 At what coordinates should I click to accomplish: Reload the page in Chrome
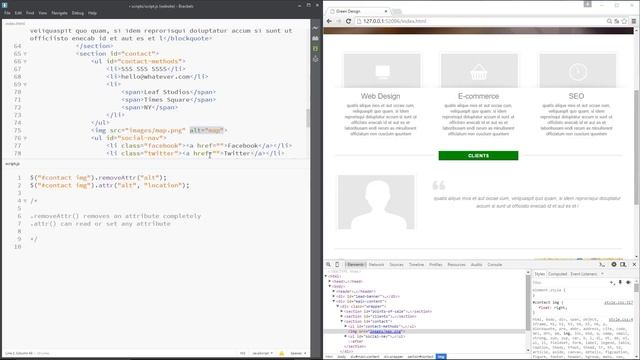[x=348, y=21]
